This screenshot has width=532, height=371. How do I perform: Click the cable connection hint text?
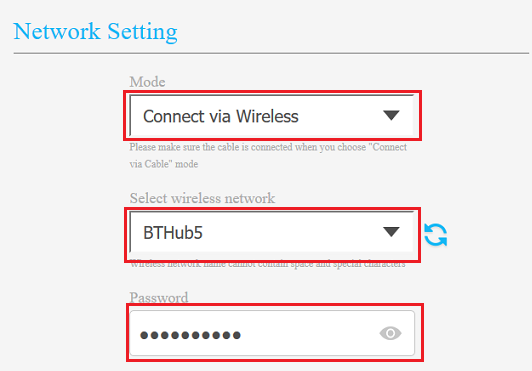[x=268, y=155]
